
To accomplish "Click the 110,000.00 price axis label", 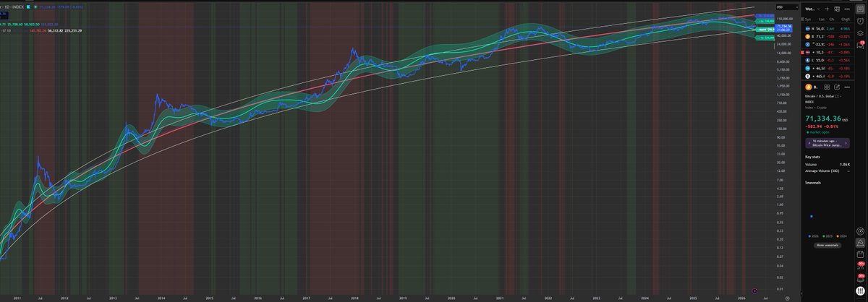I will pyautogui.click(x=785, y=19).
